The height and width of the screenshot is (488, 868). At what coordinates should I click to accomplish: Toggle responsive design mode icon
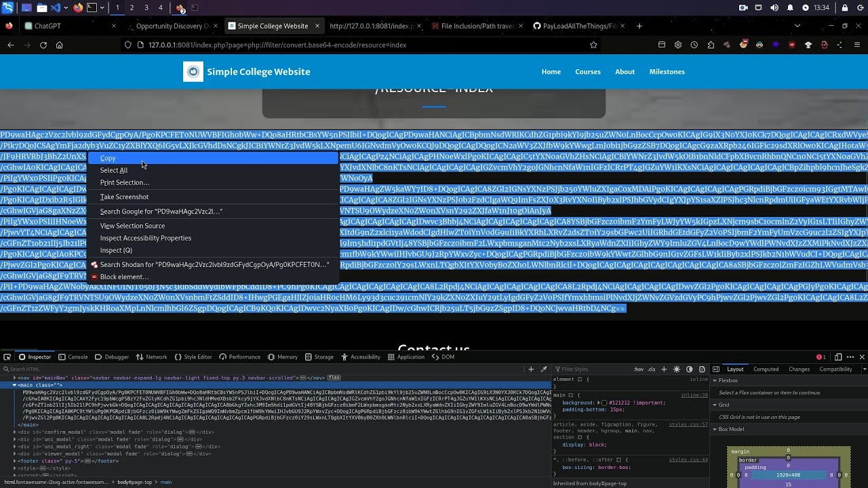(838, 357)
